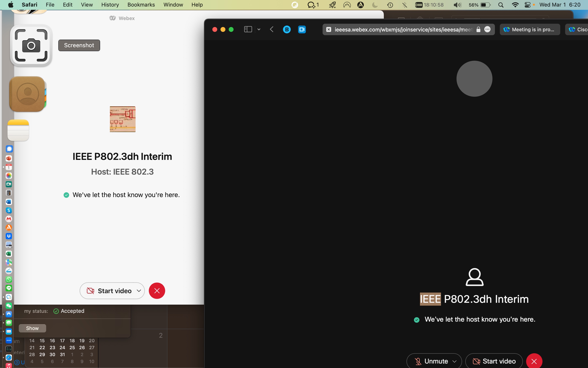Click the Show button in the calendar popup
The image size is (588, 368).
tap(32, 328)
